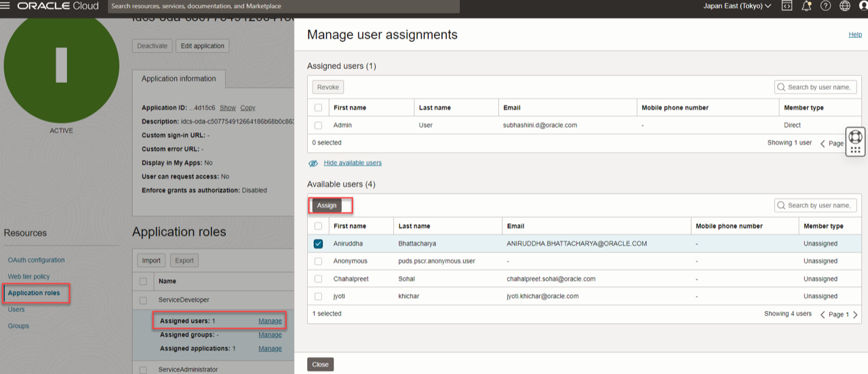868x374 pixels.
Task: Select all application roles header checkbox
Action: [143, 281]
